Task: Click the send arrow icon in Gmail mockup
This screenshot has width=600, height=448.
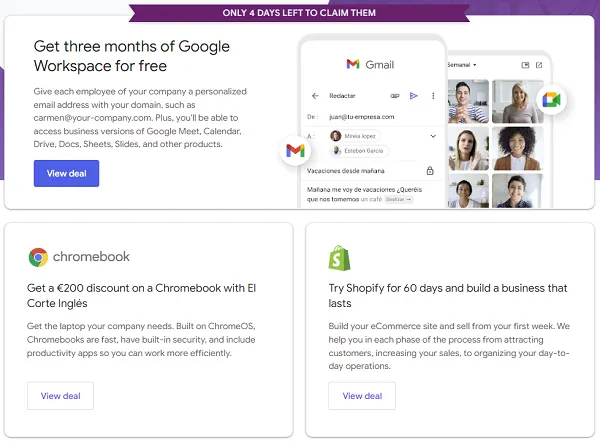Action: tap(413, 96)
